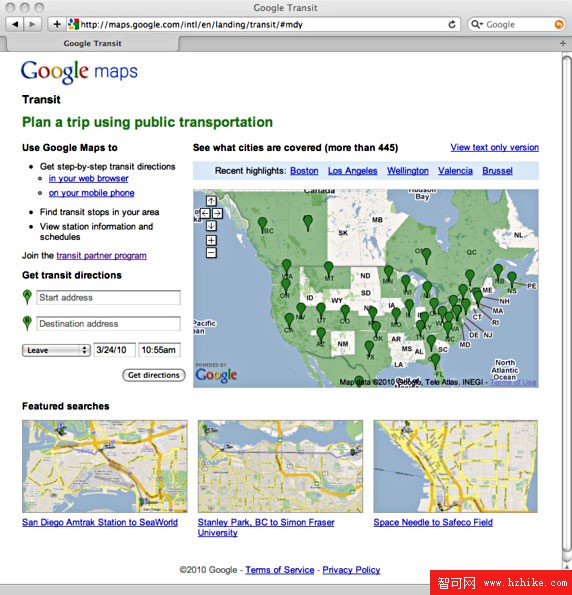Pan the map left with the arrow control
This screenshot has height=595, width=572.
[205, 213]
